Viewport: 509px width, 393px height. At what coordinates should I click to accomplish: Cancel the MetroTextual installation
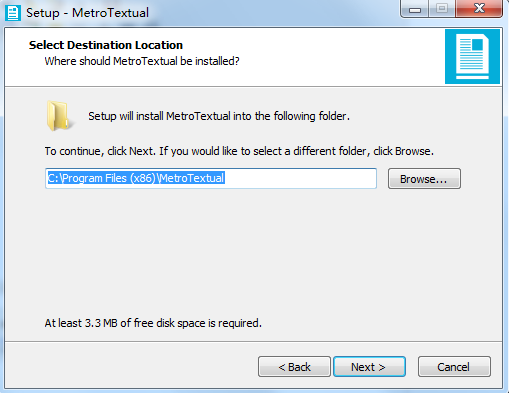454,367
